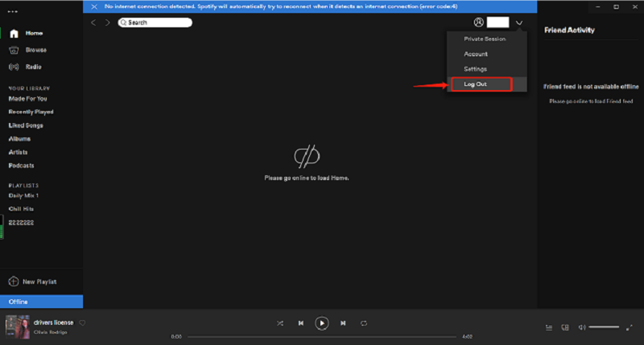
Task: Open Recently Played
Action: (x=31, y=112)
